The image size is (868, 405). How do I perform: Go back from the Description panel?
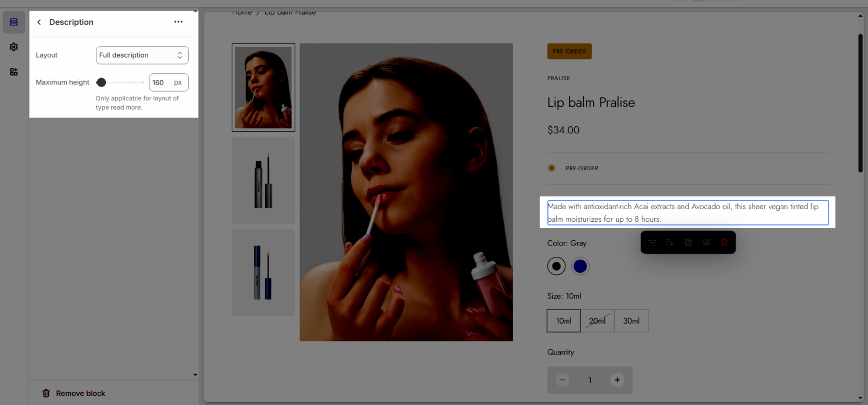click(x=39, y=22)
